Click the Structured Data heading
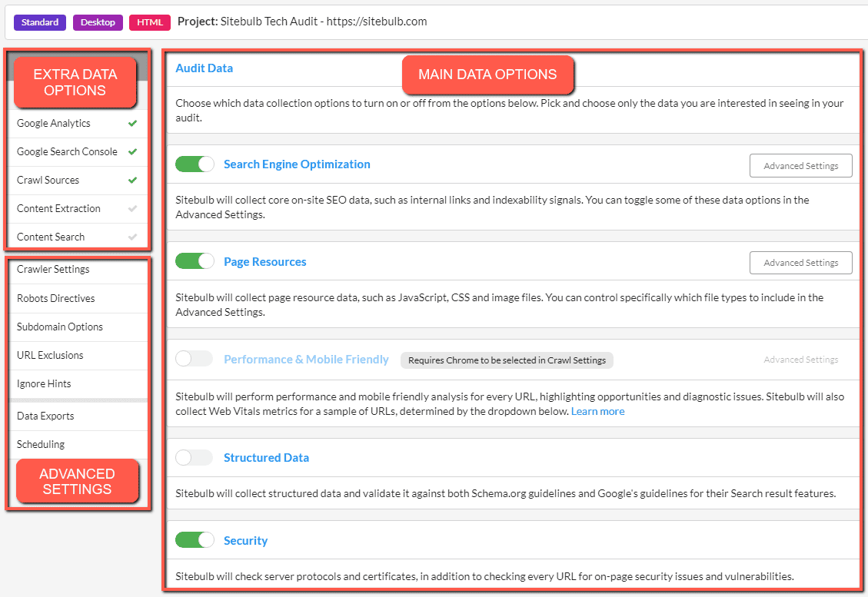 pyautogui.click(x=266, y=458)
